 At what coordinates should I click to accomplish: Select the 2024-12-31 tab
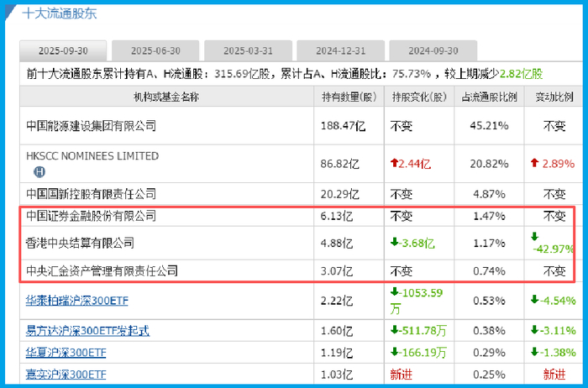(x=340, y=51)
